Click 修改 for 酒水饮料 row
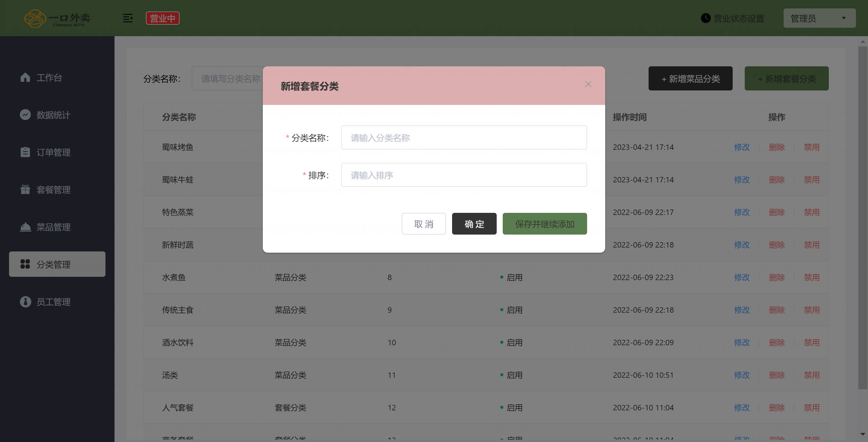This screenshot has width=868, height=442. [742, 343]
